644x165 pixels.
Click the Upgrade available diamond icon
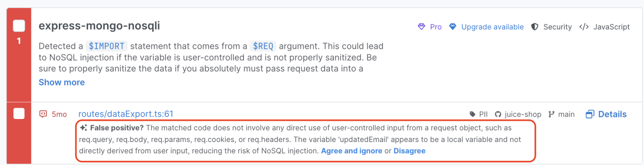[x=453, y=27]
